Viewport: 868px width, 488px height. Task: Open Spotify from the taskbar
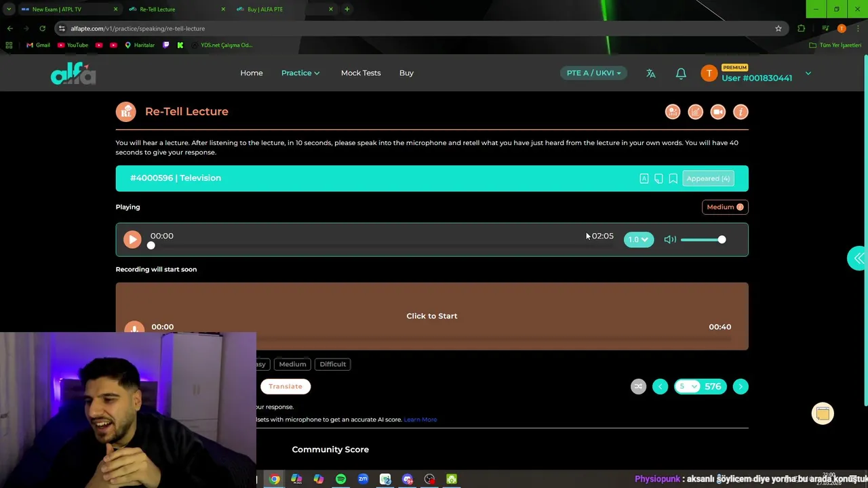click(x=340, y=479)
